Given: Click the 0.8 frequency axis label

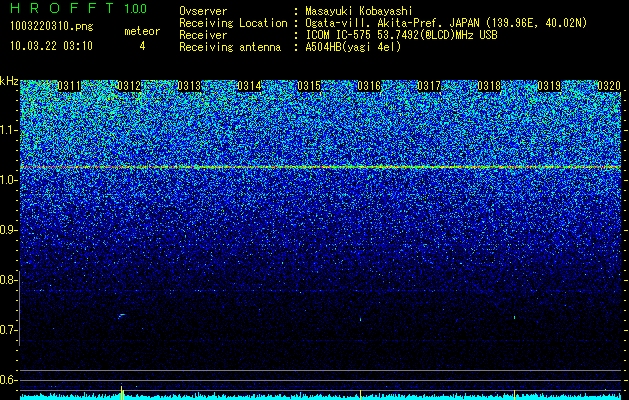Looking at the screenshot, I should coord(7,280).
